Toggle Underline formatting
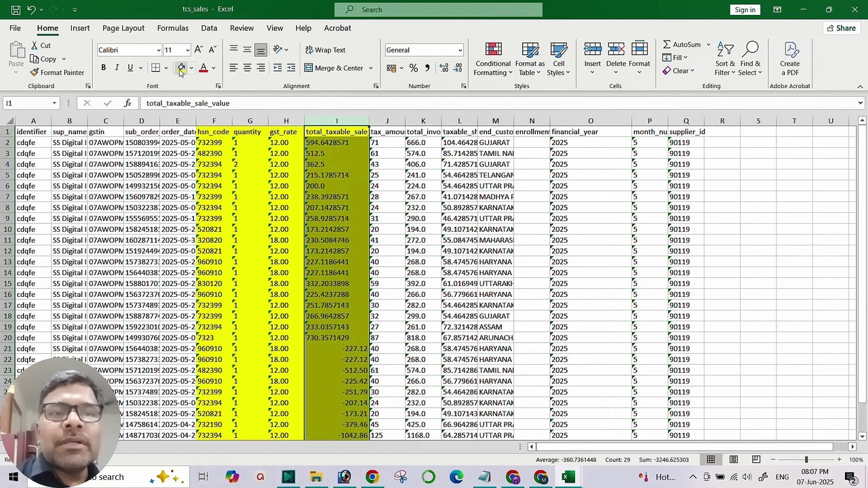This screenshot has height=488, width=868. click(x=130, y=68)
